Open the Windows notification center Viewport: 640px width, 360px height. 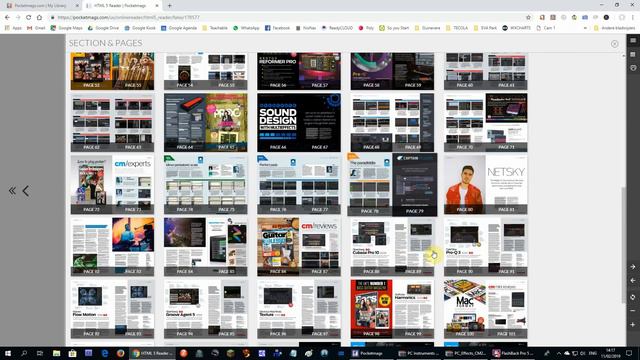coord(629,353)
